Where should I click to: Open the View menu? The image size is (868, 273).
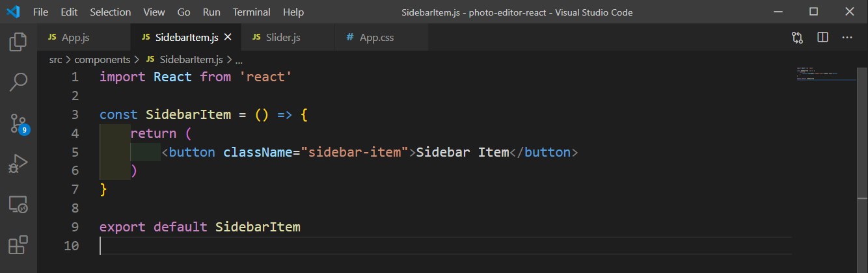[154, 12]
